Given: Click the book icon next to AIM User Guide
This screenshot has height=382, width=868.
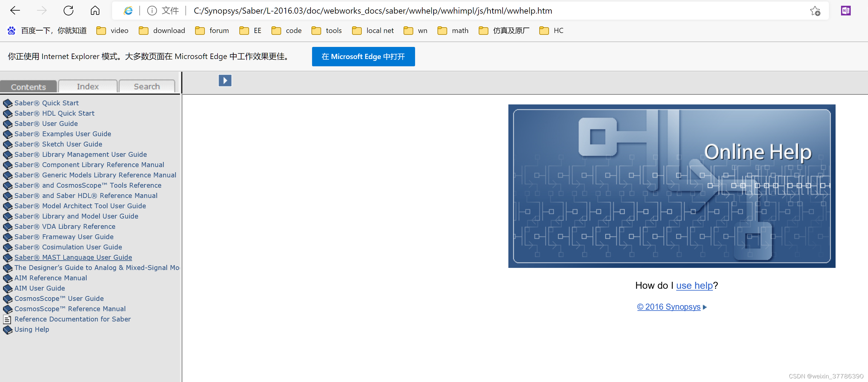Looking at the screenshot, I should pos(7,288).
